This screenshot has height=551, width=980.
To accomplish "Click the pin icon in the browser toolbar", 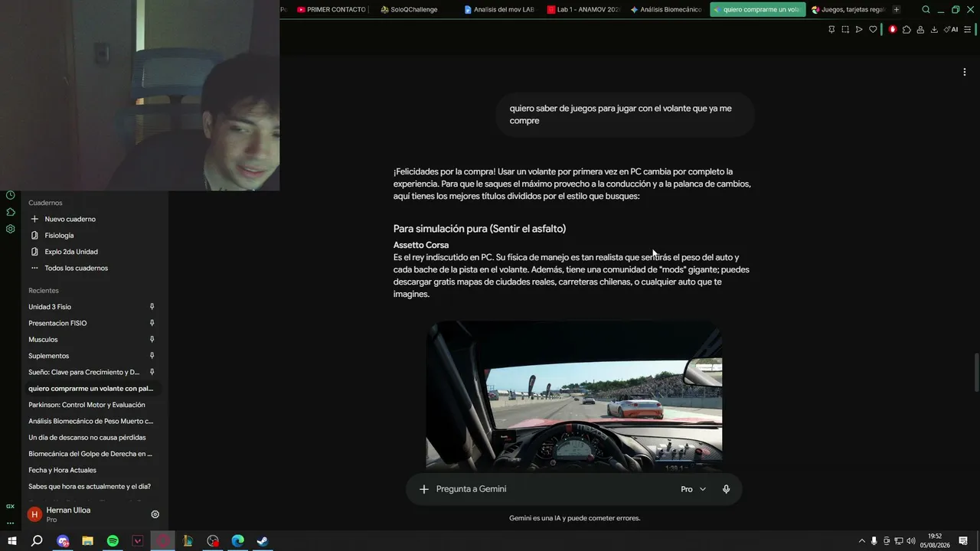I will pos(831,30).
